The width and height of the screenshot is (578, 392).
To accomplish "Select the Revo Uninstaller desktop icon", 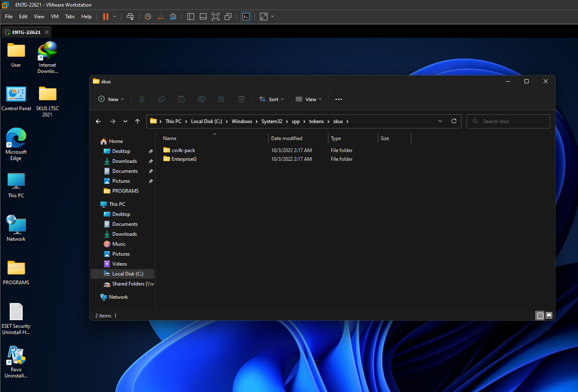I will 16,362.
